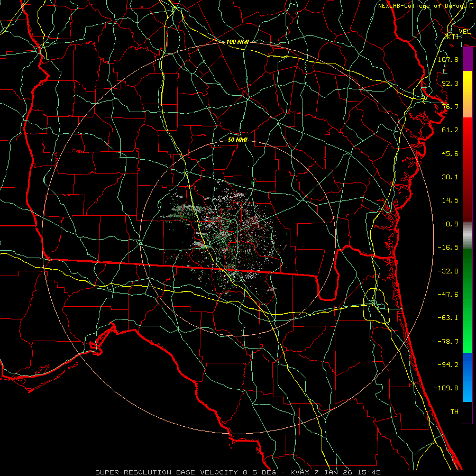Click the 30.1 legend value
The image size is (476, 476).
tap(450, 177)
